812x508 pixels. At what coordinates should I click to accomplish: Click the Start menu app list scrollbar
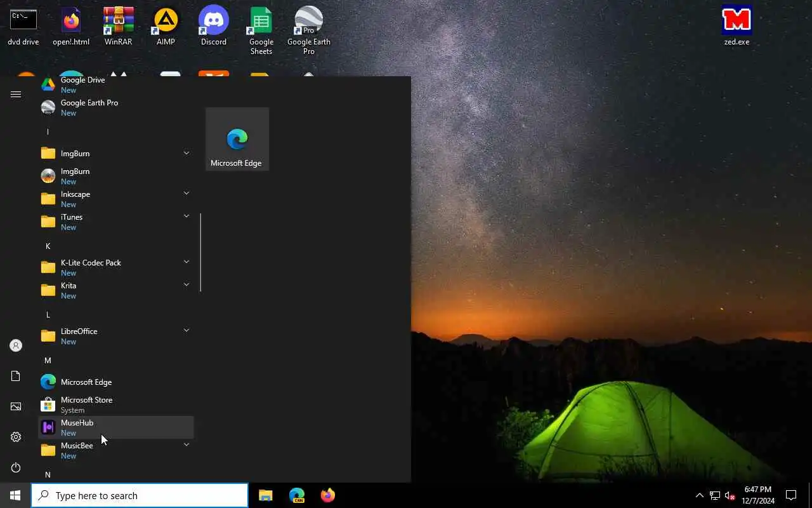click(x=200, y=253)
